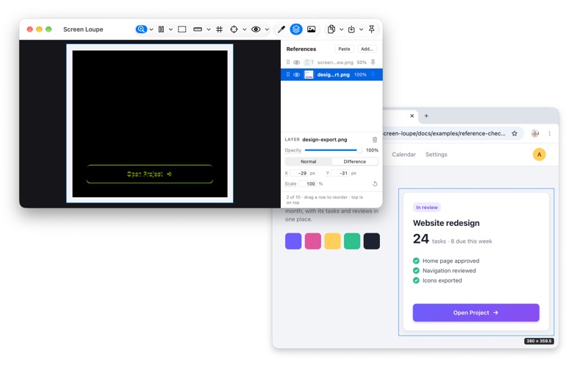Select the magnifier zoom tool
The height and width of the screenshot is (368, 588).
coord(141,29)
